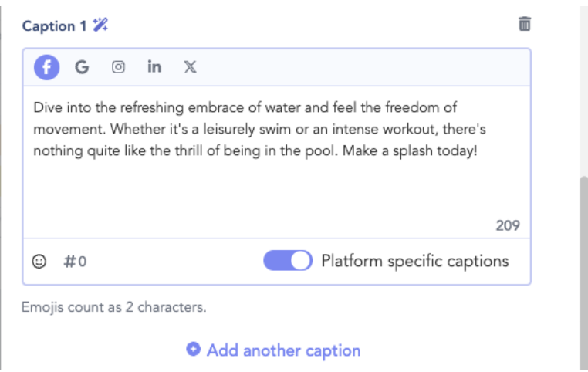Place the cursor after "Make a splash today!"
This screenshot has width=588, height=372.
click(479, 150)
